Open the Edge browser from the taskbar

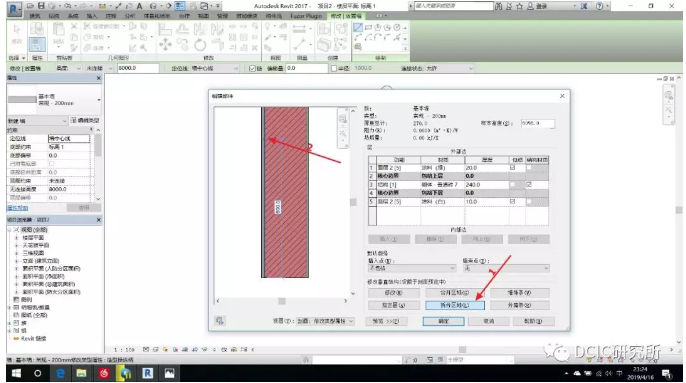[60, 373]
